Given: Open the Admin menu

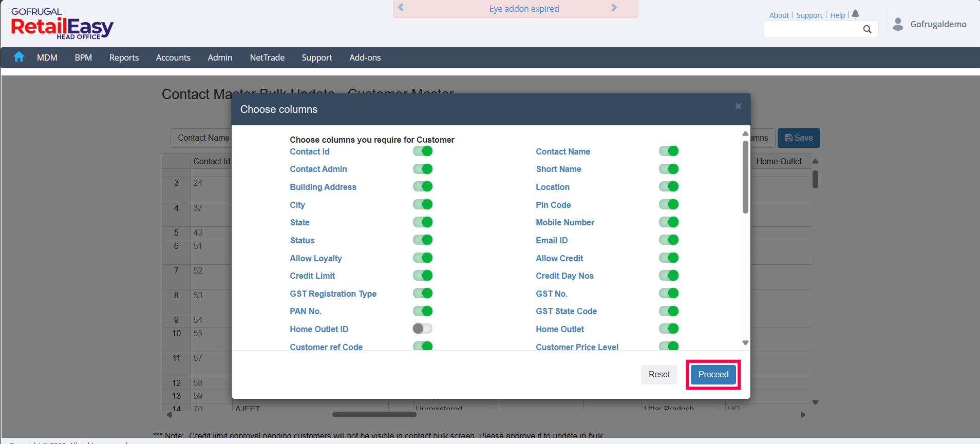Looking at the screenshot, I should coord(220,57).
